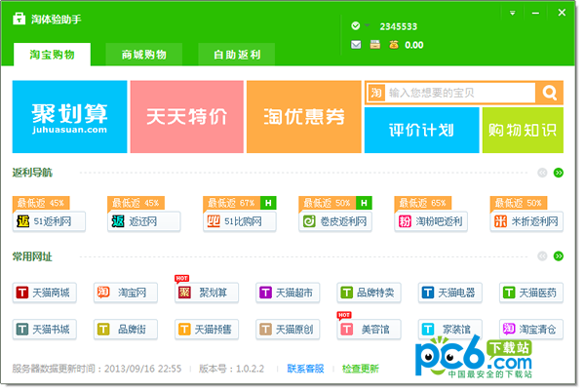Screen dimensions: 585x392
Task: Go to next page of 返利导航
Action: 559,173
